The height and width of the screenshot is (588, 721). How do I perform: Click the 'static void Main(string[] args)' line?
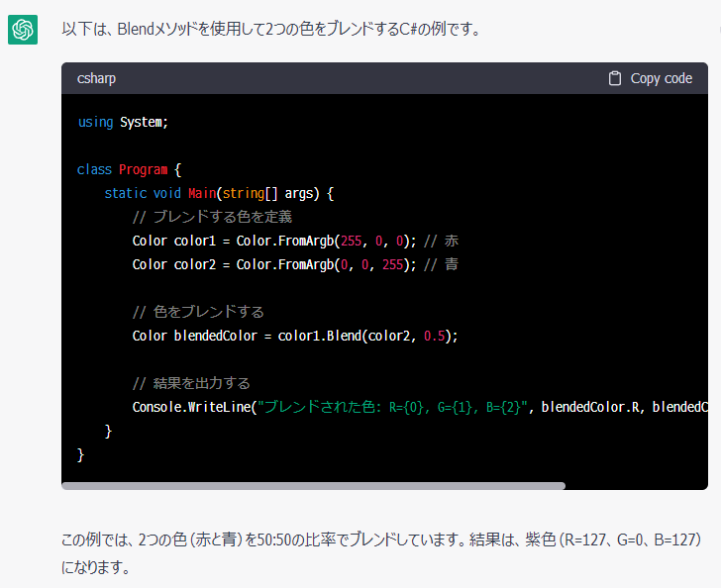(219, 193)
